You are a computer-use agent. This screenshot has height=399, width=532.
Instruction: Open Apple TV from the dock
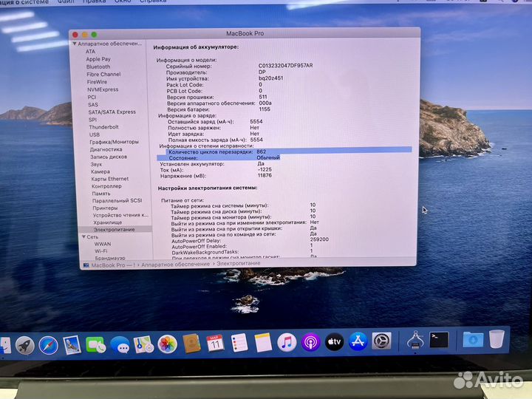click(334, 341)
